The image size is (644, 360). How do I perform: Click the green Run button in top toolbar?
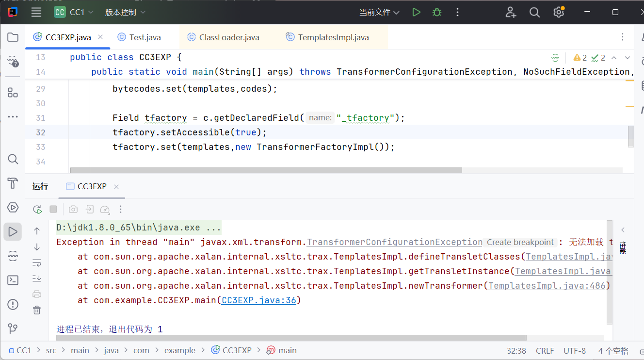(416, 12)
